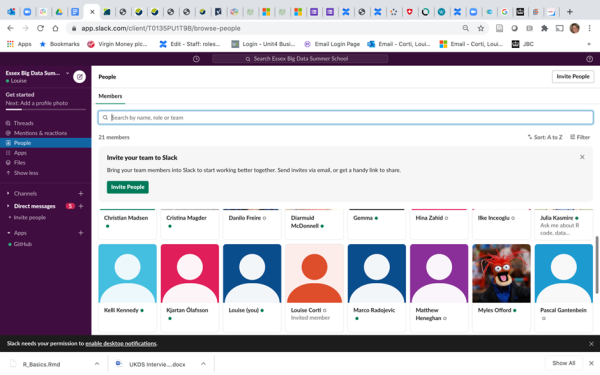Click Show less in sidebar
This screenshot has width=600, height=375.
26,173
